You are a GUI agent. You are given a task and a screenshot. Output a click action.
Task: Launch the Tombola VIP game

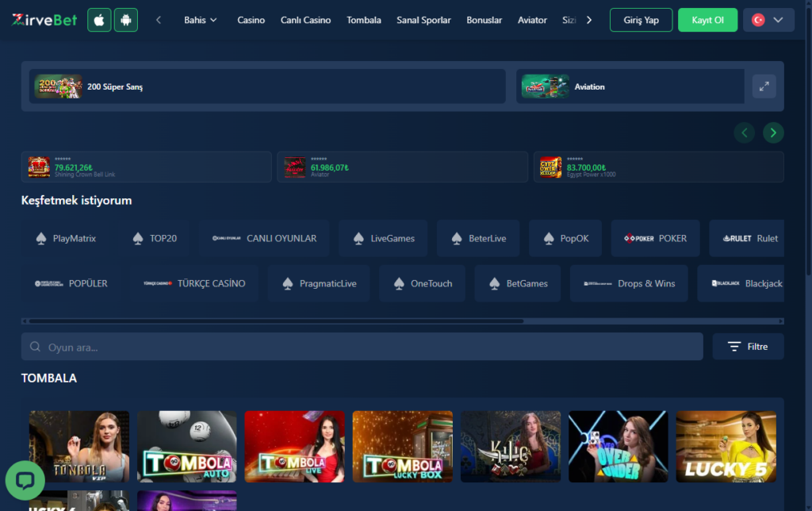pos(79,447)
